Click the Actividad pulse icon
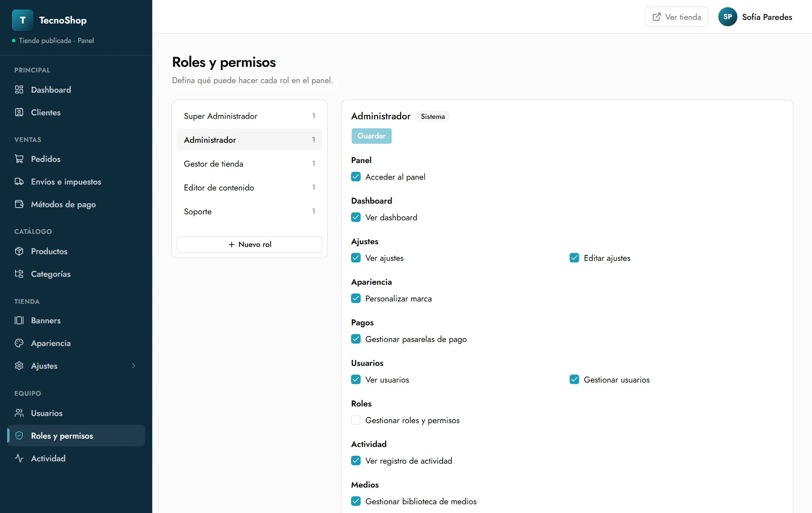Screen dimensions: 812x513 pos(19,458)
